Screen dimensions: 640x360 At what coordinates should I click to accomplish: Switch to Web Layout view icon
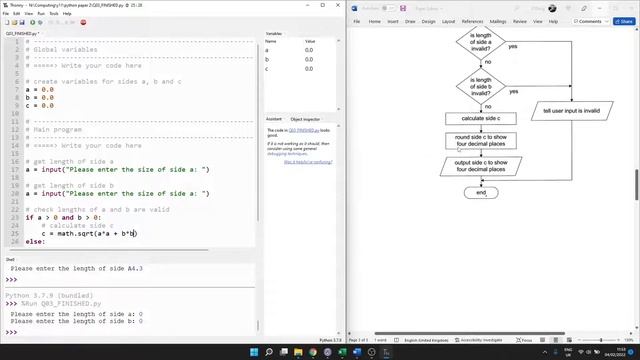[569, 340]
